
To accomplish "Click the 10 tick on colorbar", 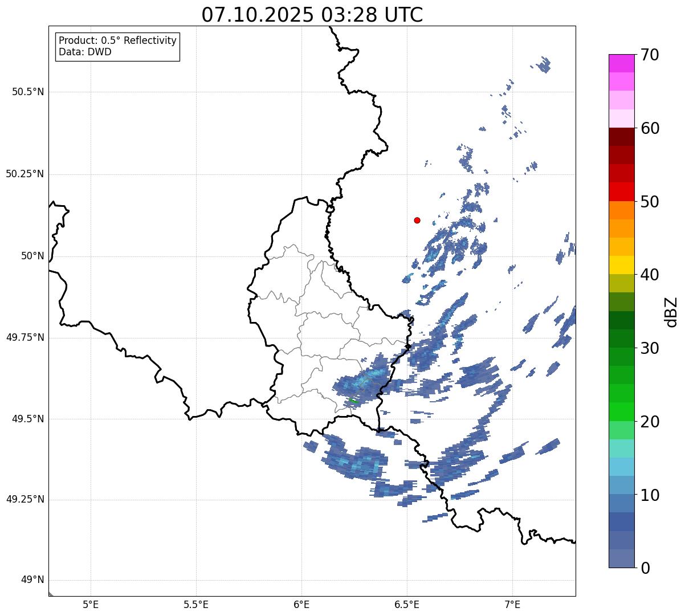I will tap(650, 495).
